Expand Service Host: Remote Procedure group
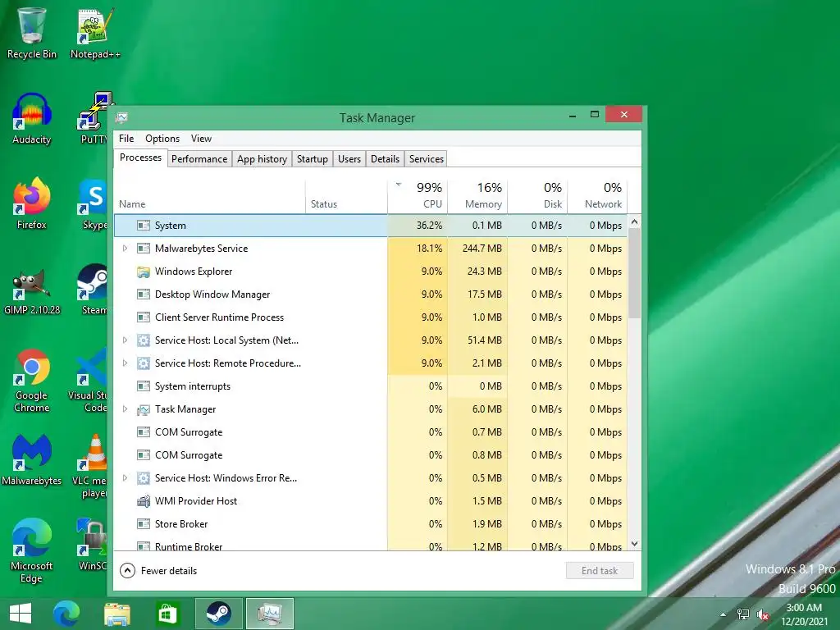 point(125,363)
